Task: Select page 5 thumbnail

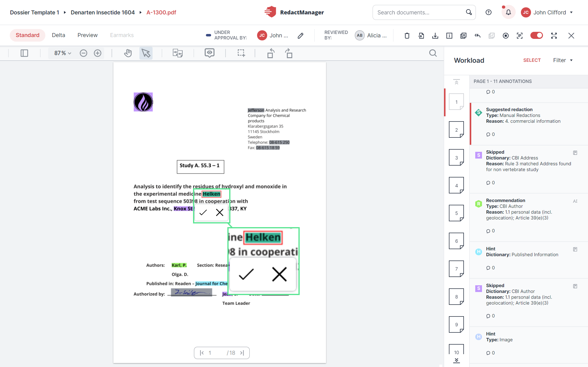Action: click(x=457, y=213)
